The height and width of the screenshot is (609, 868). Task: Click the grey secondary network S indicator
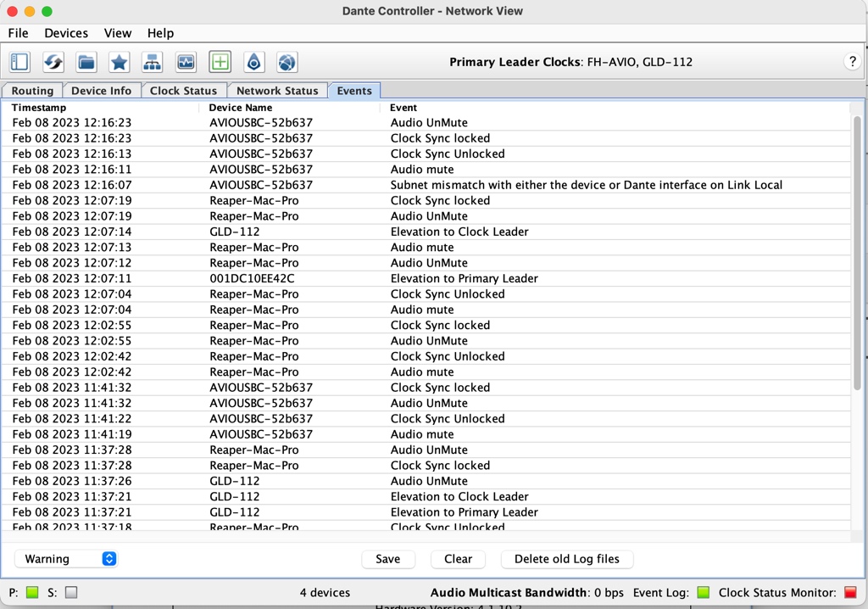[x=71, y=592]
